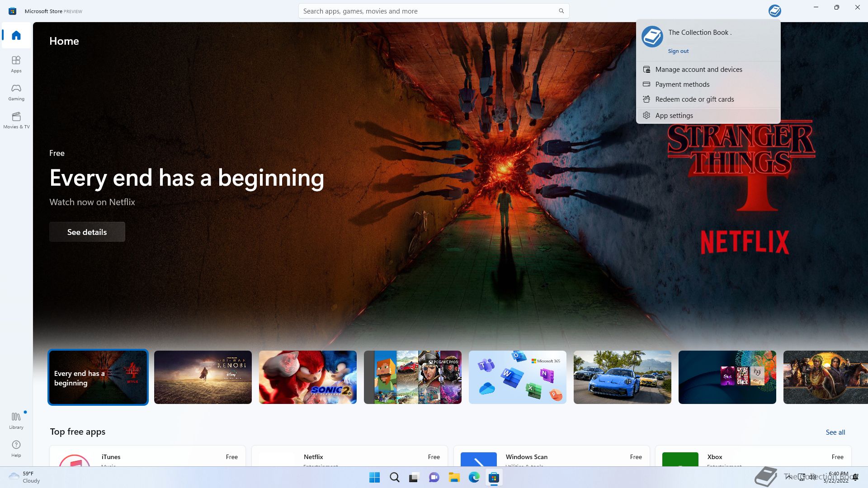Screen dimensions: 868x488
Task: Open the Chat app from taskbar
Action: 434,478
